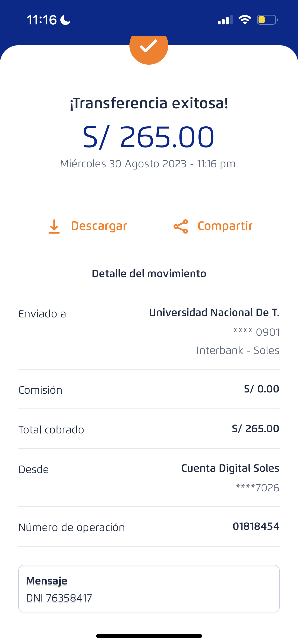Tap the cellular signal bars icon
Image resolution: width=298 pixels, height=644 pixels.
tap(225, 20)
